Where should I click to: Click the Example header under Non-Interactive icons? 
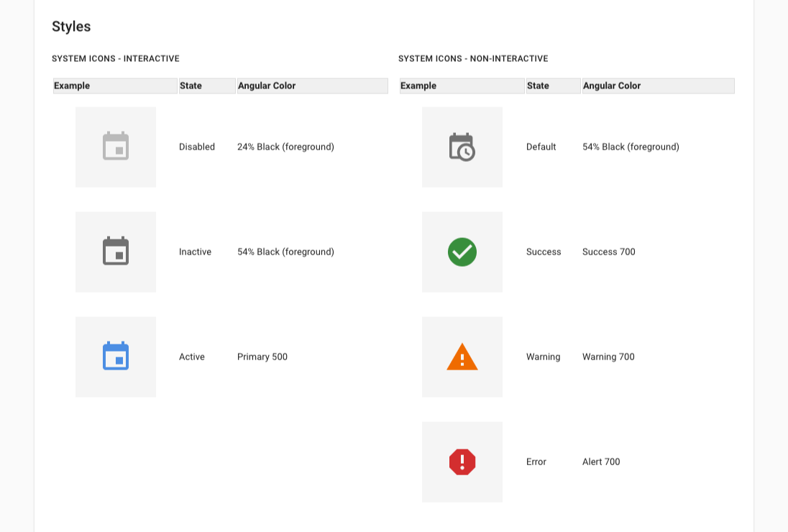pyautogui.click(x=418, y=86)
